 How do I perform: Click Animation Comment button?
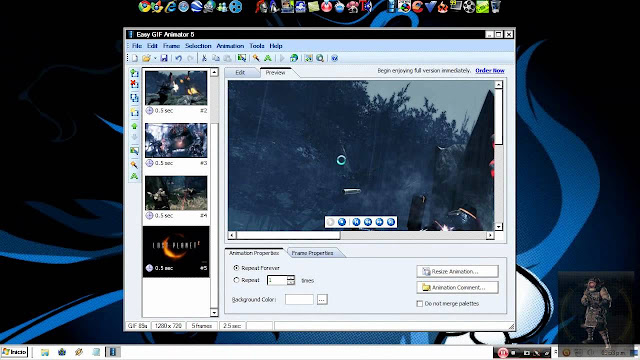click(457, 287)
